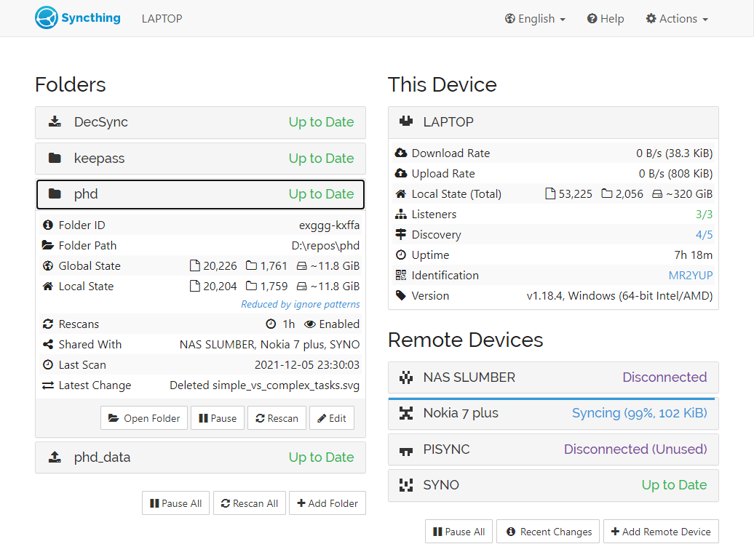Click the phd_data send-only upload icon
Viewport: 754px width, 560px height.
55,457
